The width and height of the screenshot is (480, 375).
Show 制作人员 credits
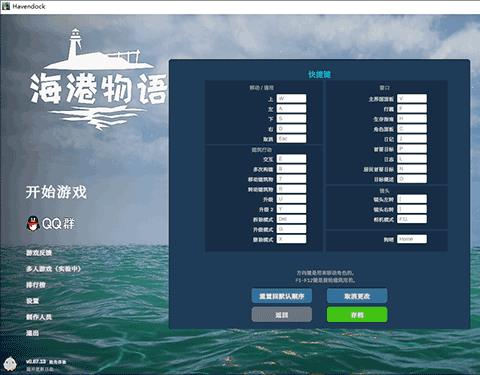(39, 317)
